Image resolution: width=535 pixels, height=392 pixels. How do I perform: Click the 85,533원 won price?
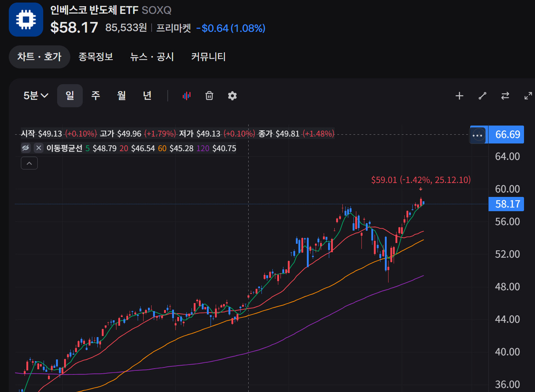coord(126,28)
